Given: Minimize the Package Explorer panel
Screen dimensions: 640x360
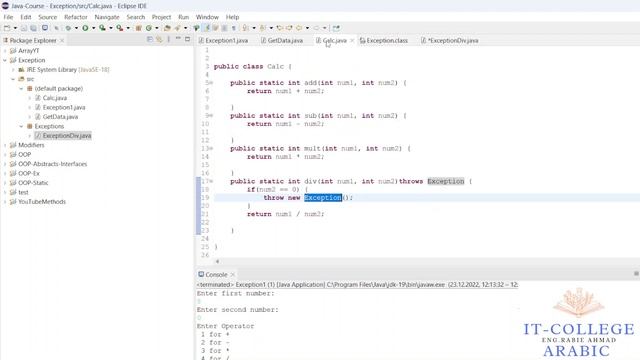Looking at the screenshot, I should coord(178,38).
